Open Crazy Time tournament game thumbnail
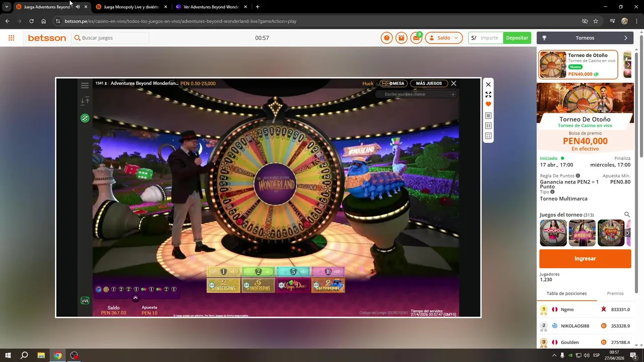The image size is (644, 362). click(611, 233)
